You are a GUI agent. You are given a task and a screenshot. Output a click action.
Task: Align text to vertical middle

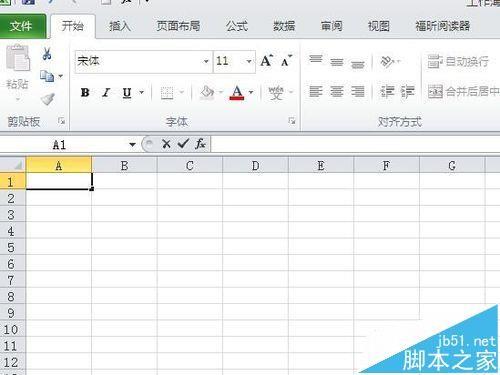[x=337, y=61]
